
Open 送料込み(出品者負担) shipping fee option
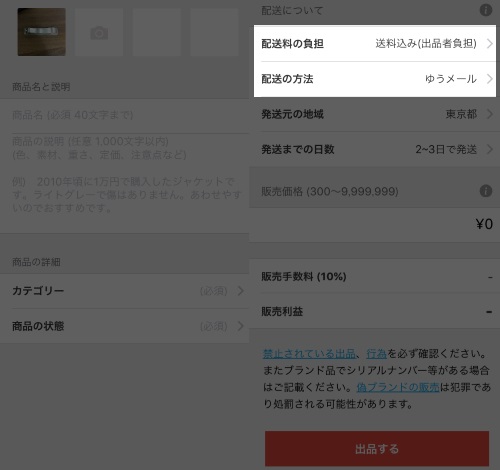(x=426, y=43)
